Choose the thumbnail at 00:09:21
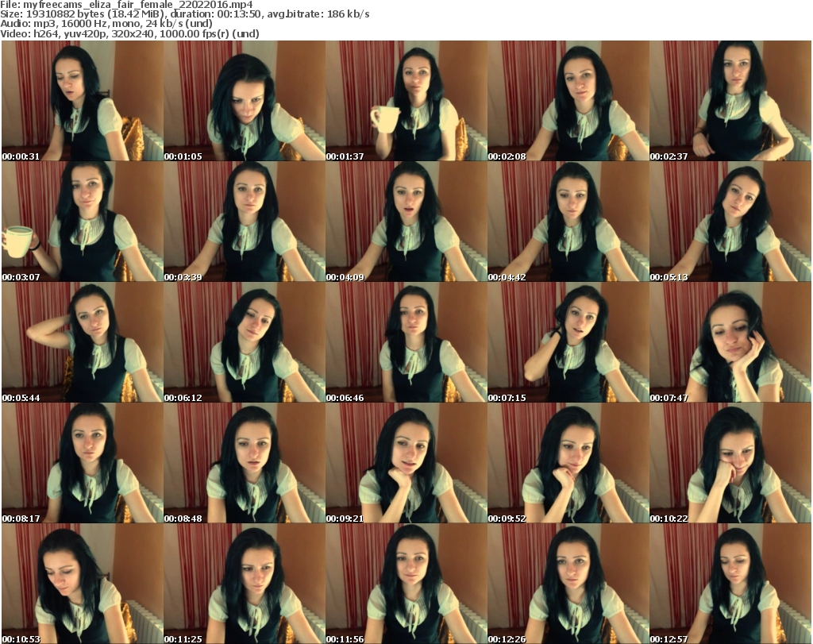The height and width of the screenshot is (644, 813). tap(406, 463)
